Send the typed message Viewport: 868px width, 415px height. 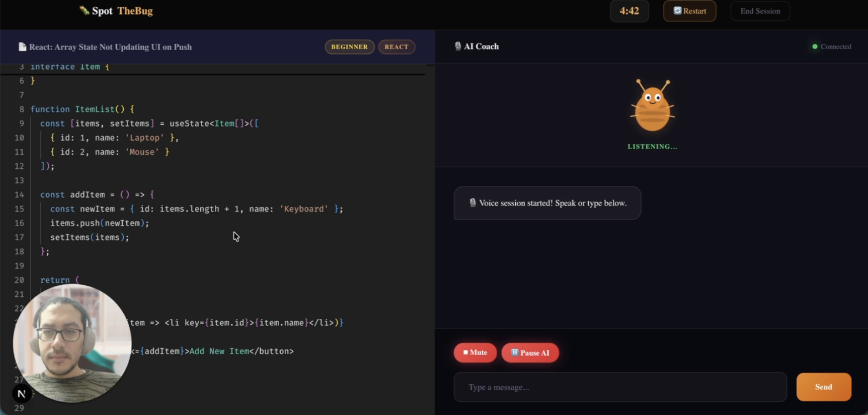824,387
